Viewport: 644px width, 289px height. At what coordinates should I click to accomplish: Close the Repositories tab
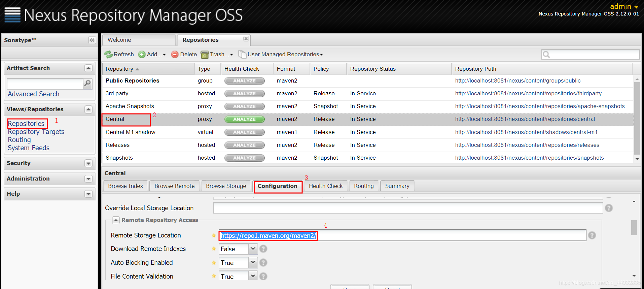(246, 39)
